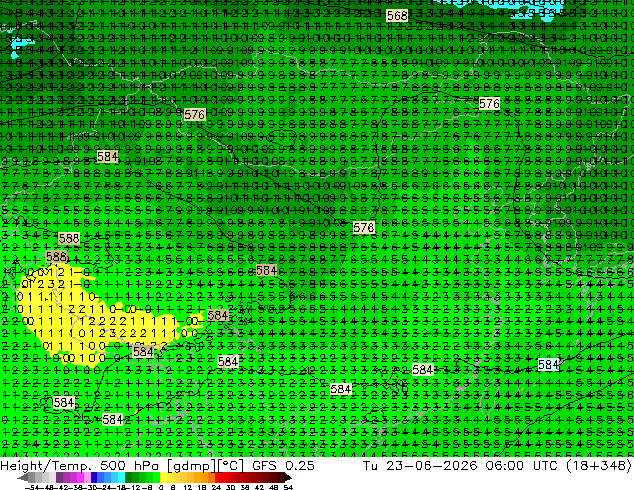Select the 06:00 UTC time label
634x490 pixels.
pos(522,465)
